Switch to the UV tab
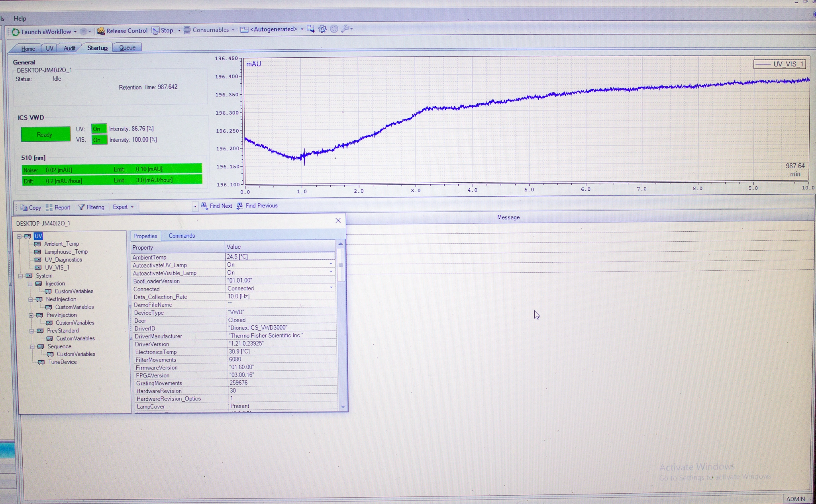This screenshot has height=504, width=816. pyautogui.click(x=49, y=48)
